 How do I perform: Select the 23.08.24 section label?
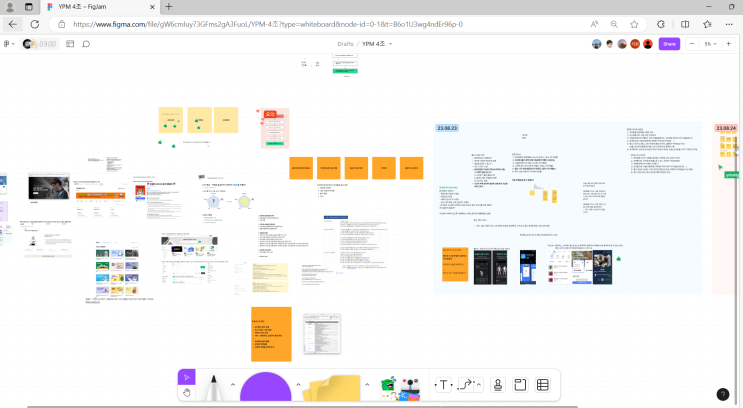coord(725,128)
